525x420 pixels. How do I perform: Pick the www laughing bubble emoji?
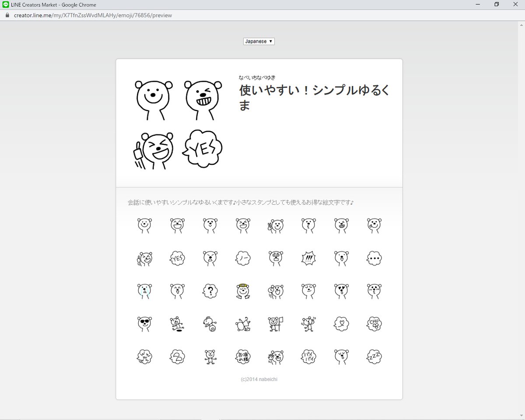tap(145, 357)
